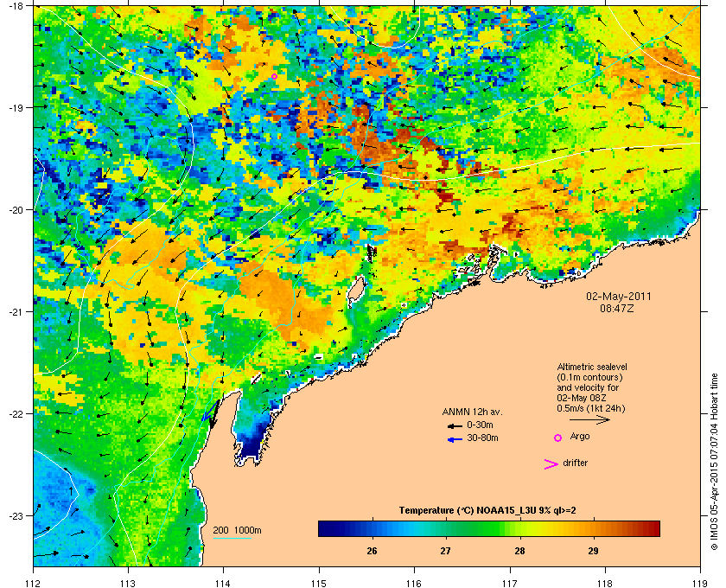Click the 0-30m legend text
The image size is (726, 588).
480,425
